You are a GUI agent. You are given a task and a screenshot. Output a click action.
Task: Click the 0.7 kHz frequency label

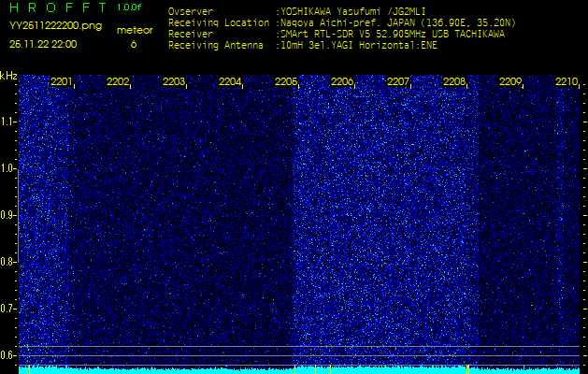[x=7, y=309]
